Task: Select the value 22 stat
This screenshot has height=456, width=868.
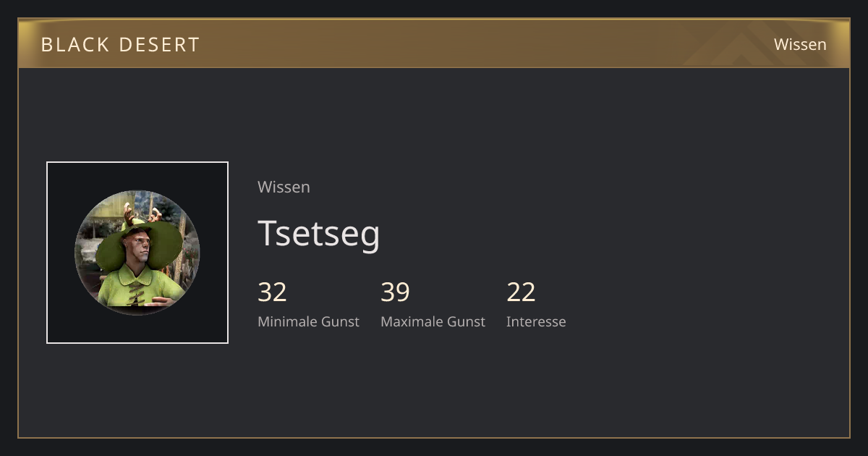Action: 521,292
